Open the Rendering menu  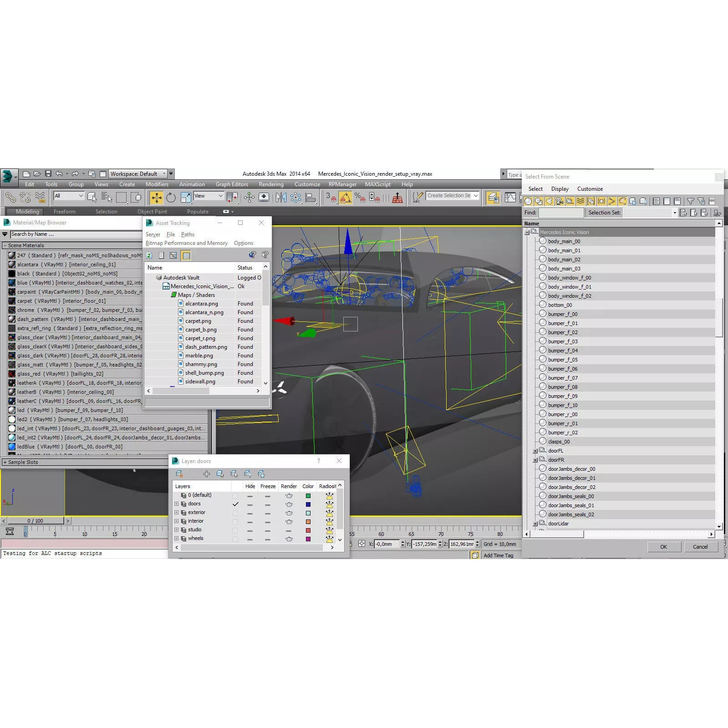[x=271, y=184]
